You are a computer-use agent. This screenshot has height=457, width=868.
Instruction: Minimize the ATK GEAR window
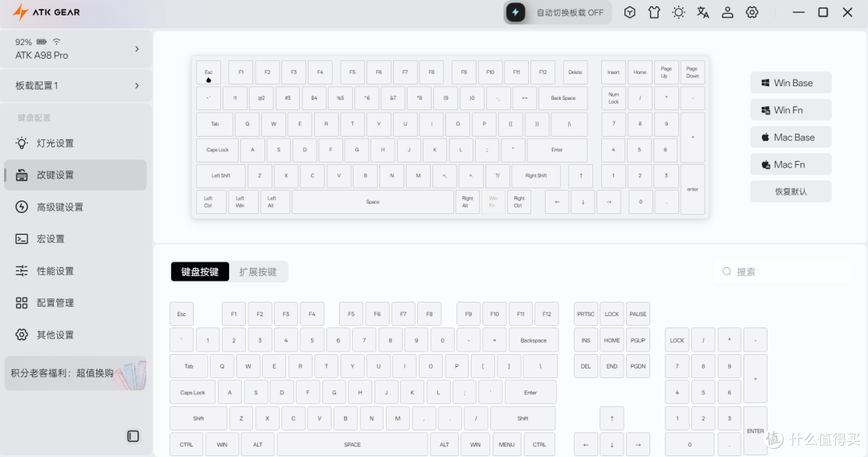click(x=798, y=12)
